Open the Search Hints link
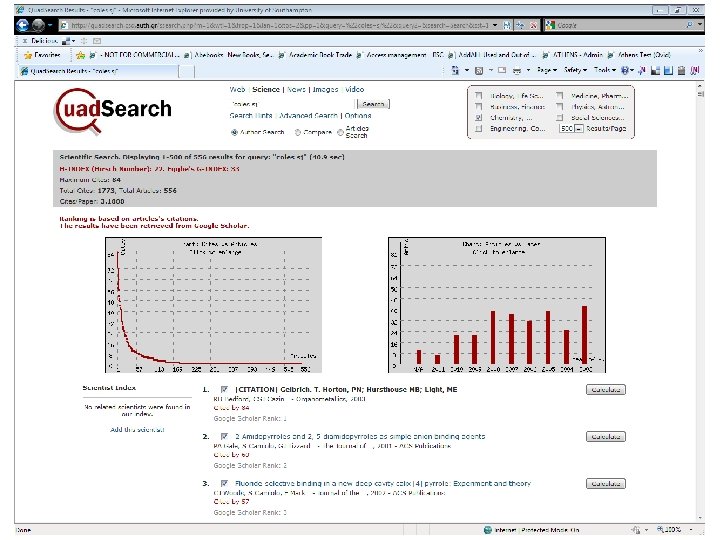The image size is (720, 540). pos(251,116)
